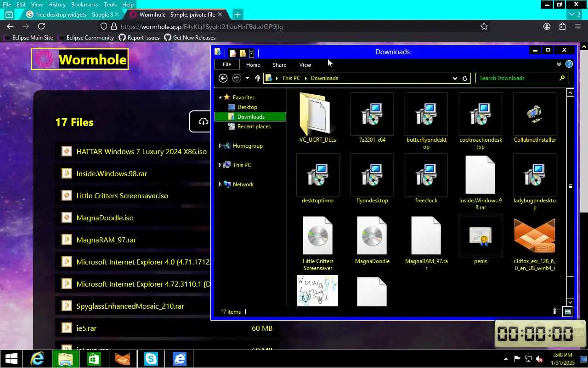The image size is (588, 368).
Task: Go back in Explorer navigation
Action: click(x=223, y=78)
